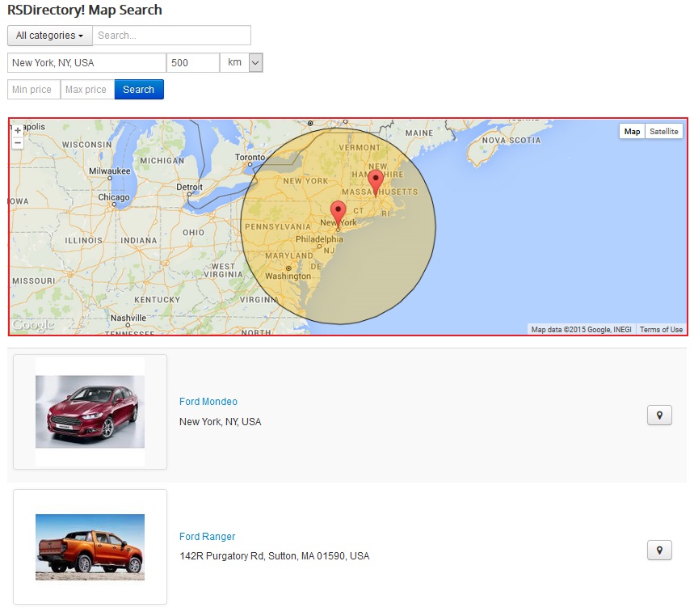The width and height of the screenshot is (694, 616).
Task: Click the 142R Purgatory Rd address text
Action: (x=275, y=556)
